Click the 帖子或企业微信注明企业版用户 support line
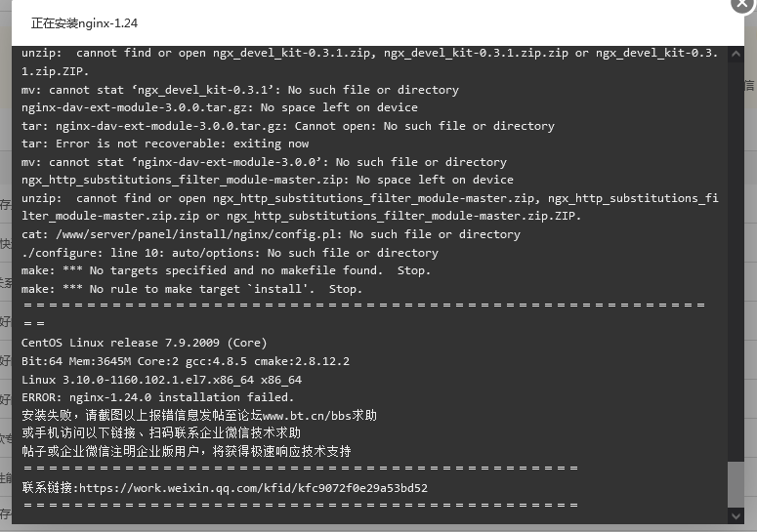 point(186,451)
